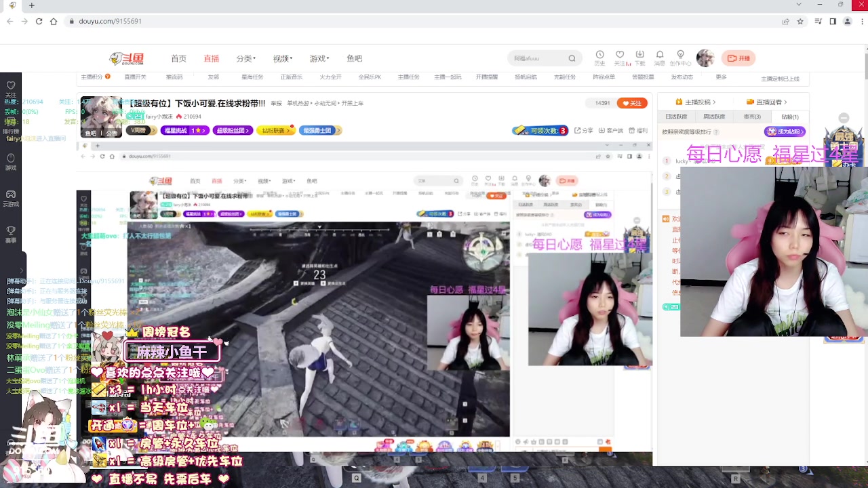This screenshot has width=868, height=488.
Task: Switch to 日活跃度 tab
Action: [676, 117]
